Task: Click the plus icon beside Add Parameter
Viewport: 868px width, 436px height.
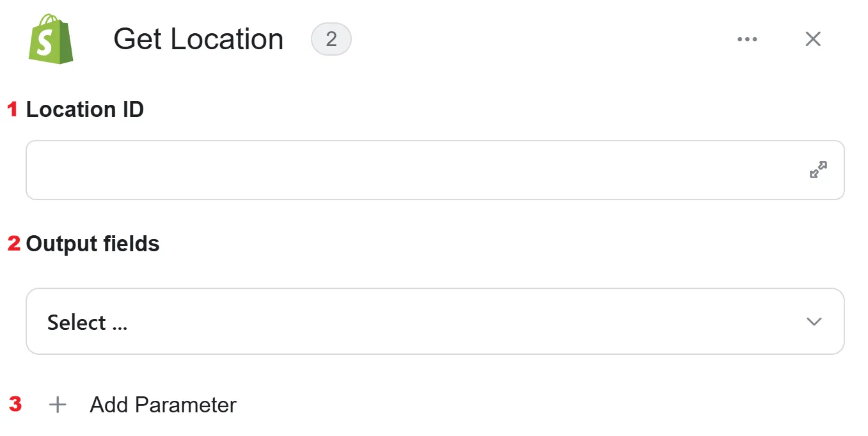Action: tap(58, 405)
